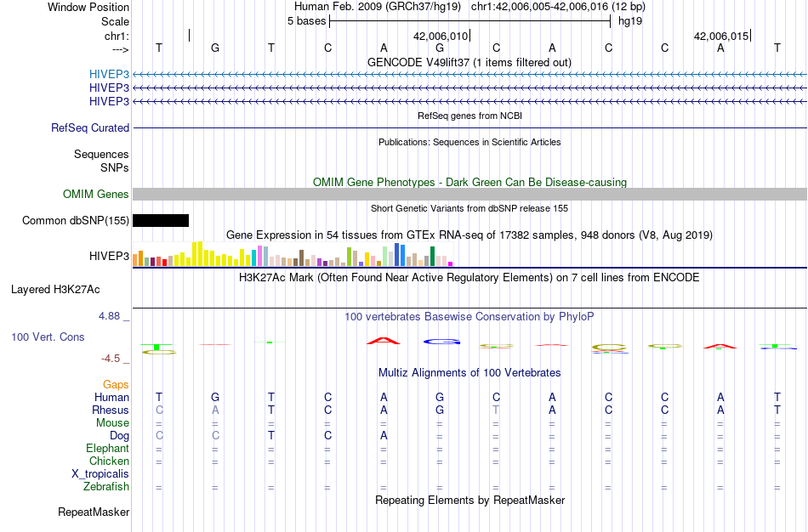Click the '100 Vert. Cons' track label
Image resolution: width=808 pixels, height=532 pixels.
click(x=48, y=337)
